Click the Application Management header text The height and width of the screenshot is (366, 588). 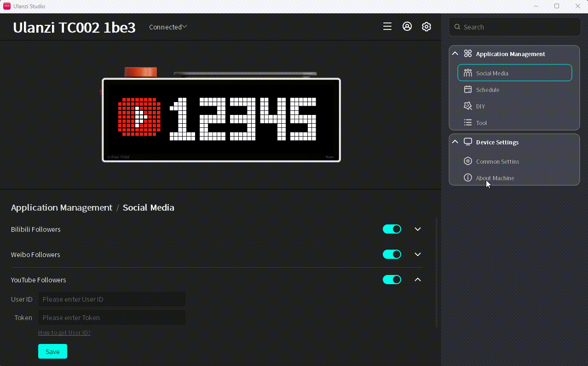point(511,54)
